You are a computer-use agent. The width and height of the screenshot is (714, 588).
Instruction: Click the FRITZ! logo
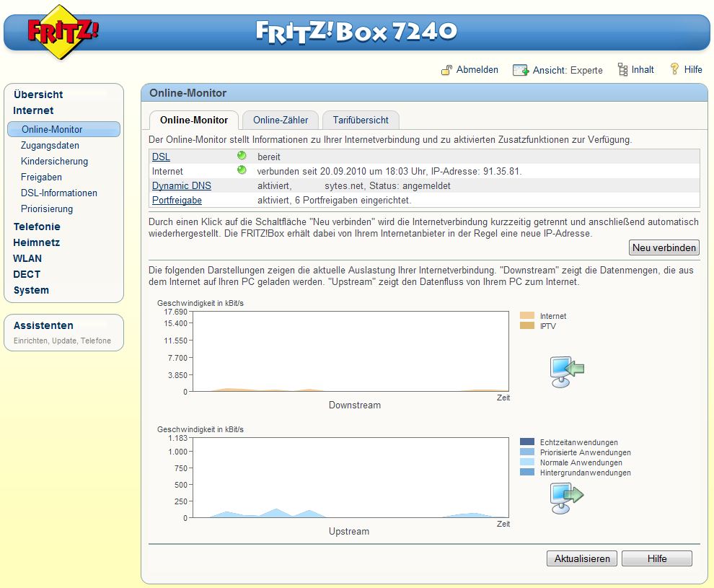click(63, 32)
